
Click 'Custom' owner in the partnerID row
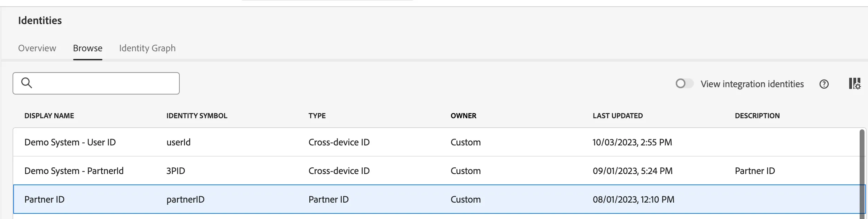coord(466,199)
